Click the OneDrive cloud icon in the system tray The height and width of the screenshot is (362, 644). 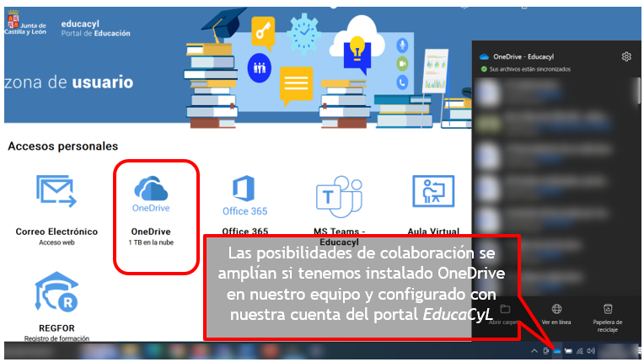pos(557,351)
